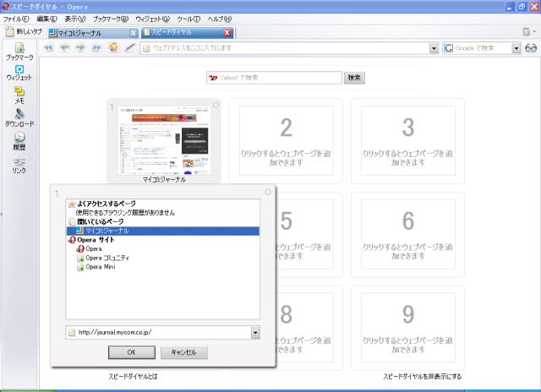Click 使用できるブラウジング履歴がありません text
The image size is (541, 392).
[125, 213]
